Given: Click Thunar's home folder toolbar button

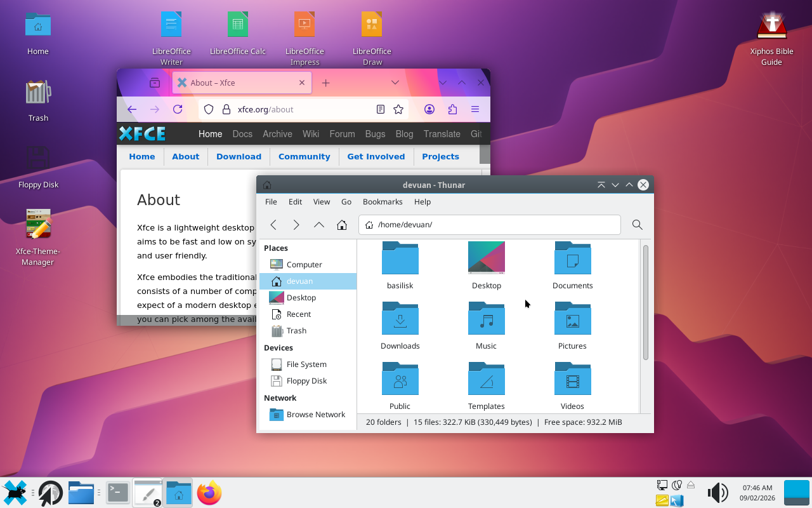Looking at the screenshot, I should point(342,225).
